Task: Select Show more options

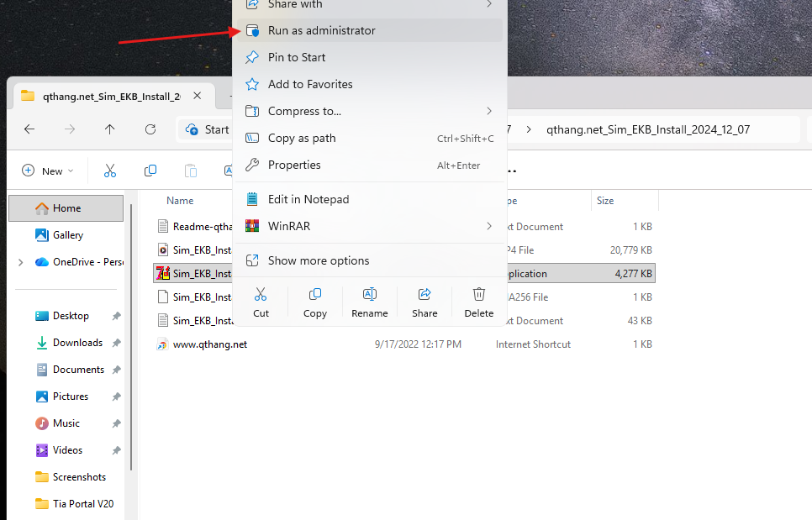Action: (318, 260)
